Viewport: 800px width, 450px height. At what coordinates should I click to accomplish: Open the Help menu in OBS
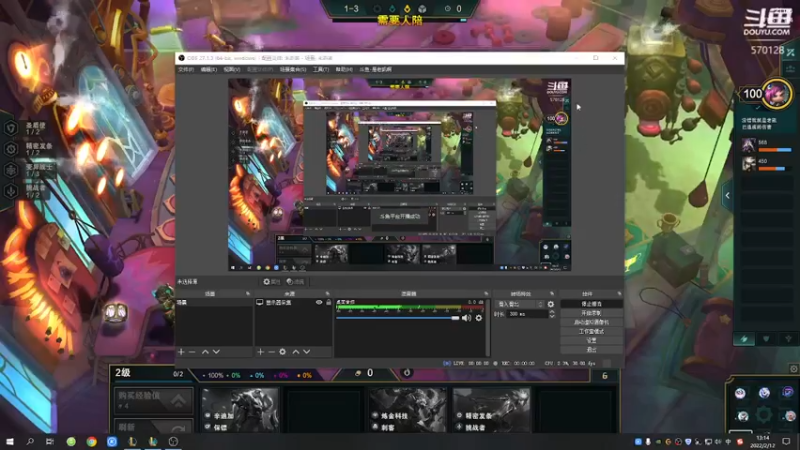344,69
